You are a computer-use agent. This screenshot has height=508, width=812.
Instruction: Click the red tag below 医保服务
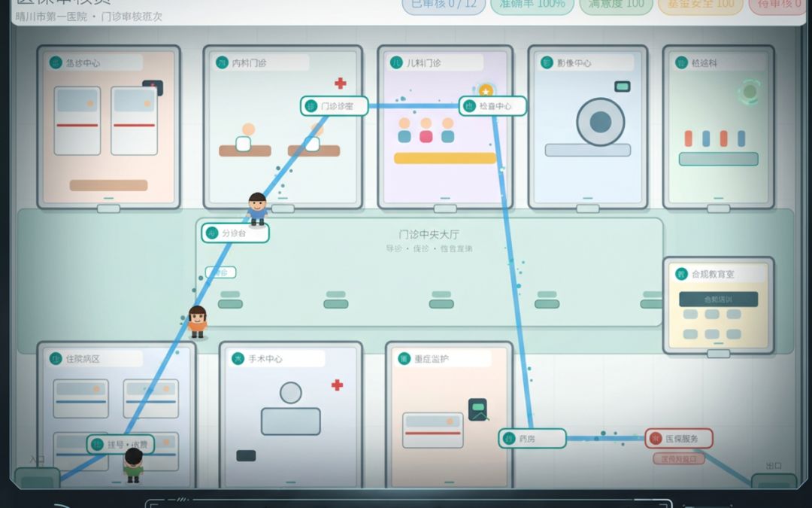679,459
